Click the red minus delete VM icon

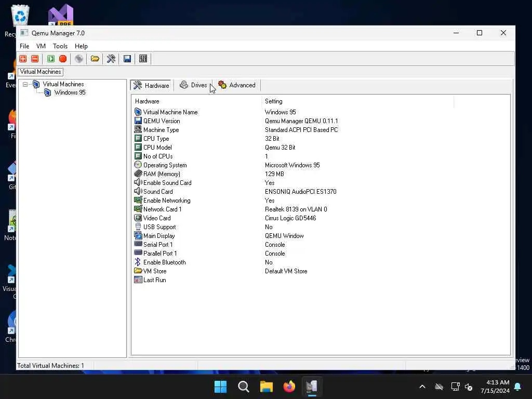point(35,59)
